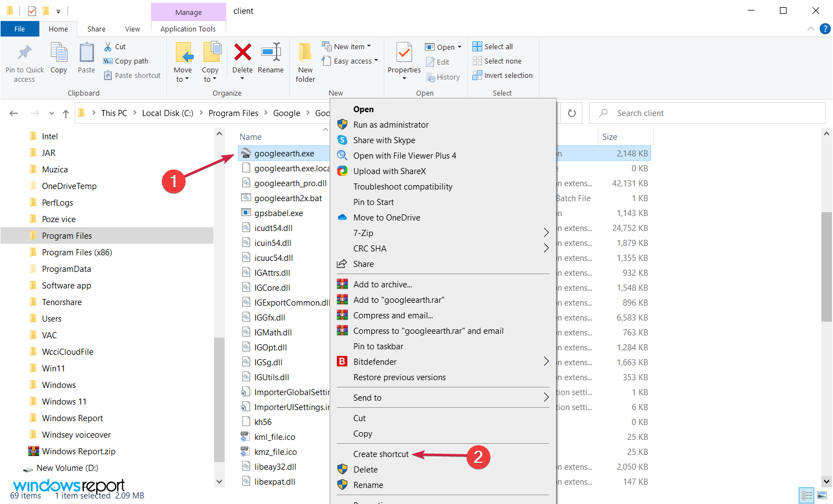Click the Refresh button beside address bar

pos(572,113)
